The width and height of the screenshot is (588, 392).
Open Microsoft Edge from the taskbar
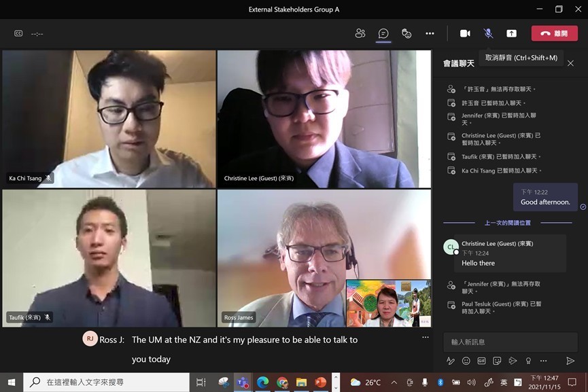tap(262, 382)
